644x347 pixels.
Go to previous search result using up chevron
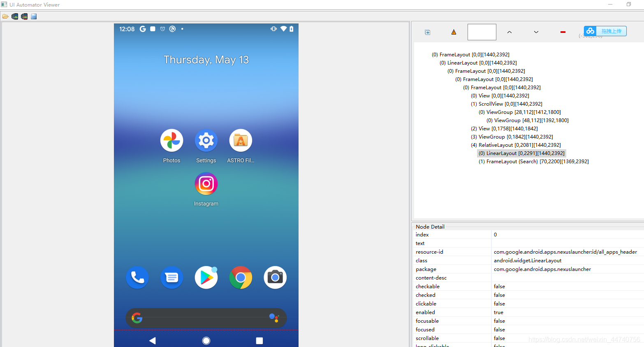[x=510, y=32]
